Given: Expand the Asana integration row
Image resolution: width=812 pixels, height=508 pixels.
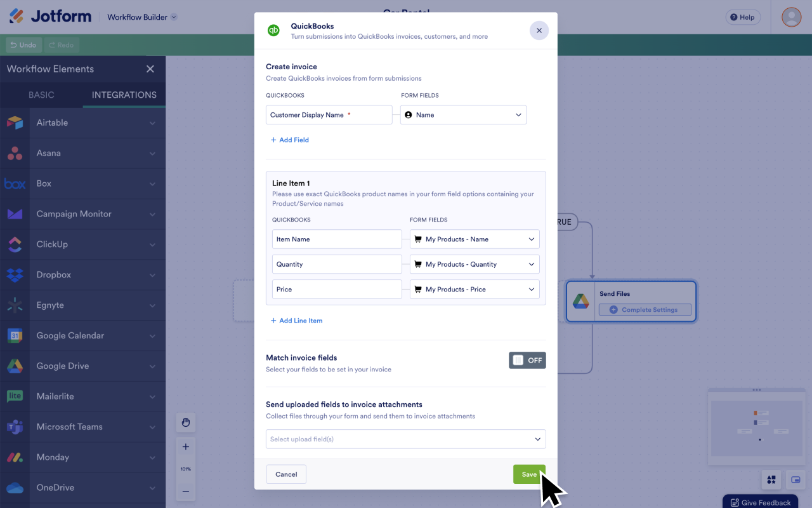Looking at the screenshot, I should pos(152,153).
